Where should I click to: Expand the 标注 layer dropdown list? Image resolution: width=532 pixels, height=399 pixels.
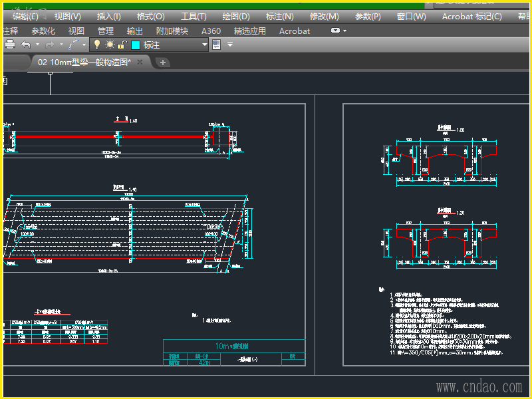click(x=205, y=45)
